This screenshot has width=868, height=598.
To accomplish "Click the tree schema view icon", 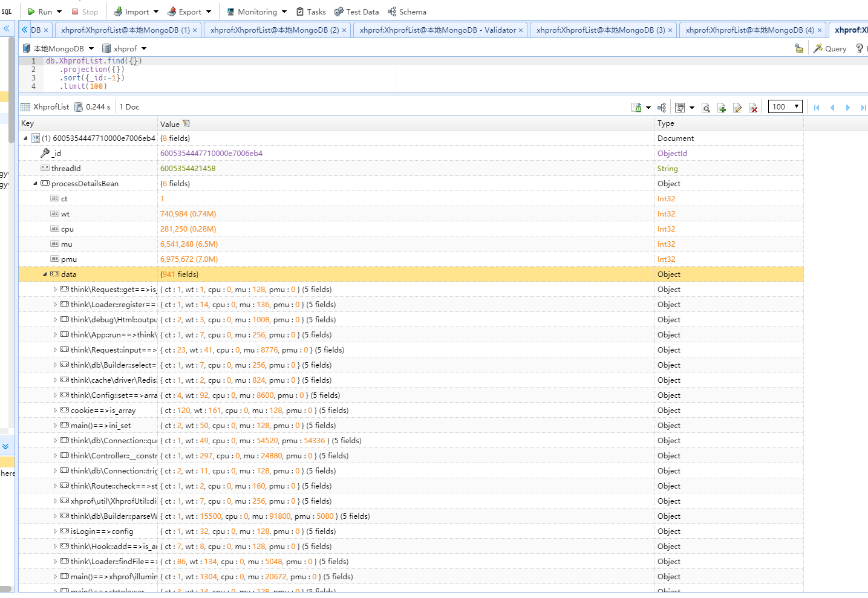I will coord(662,108).
